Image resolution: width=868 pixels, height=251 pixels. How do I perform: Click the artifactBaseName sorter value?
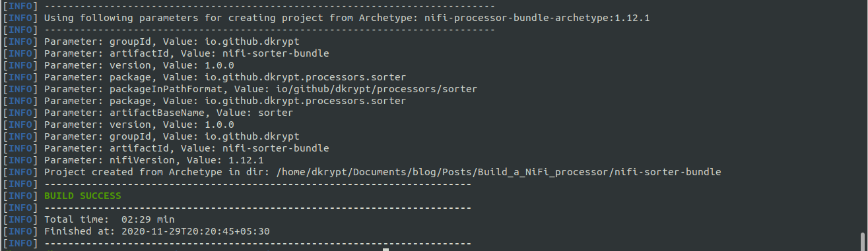pyautogui.click(x=275, y=113)
